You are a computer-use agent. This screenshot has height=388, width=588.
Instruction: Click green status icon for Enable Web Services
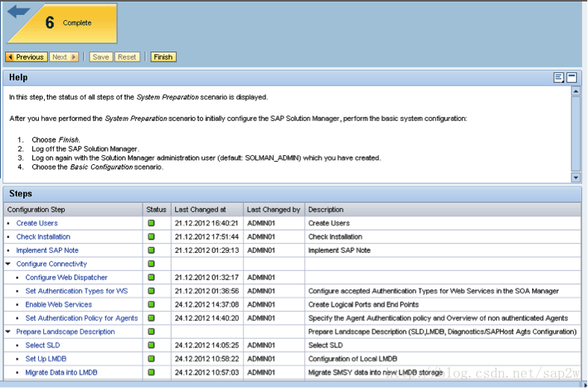point(151,304)
